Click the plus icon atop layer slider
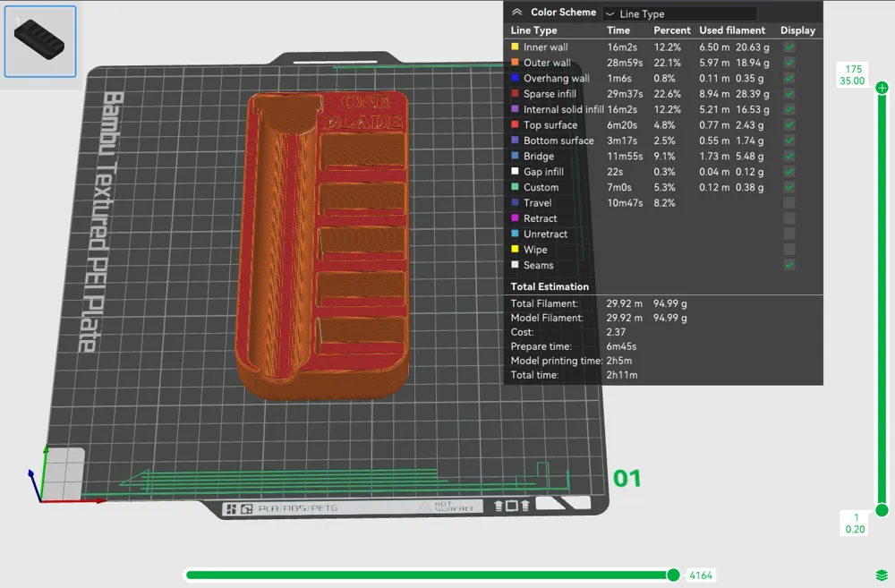 point(882,88)
